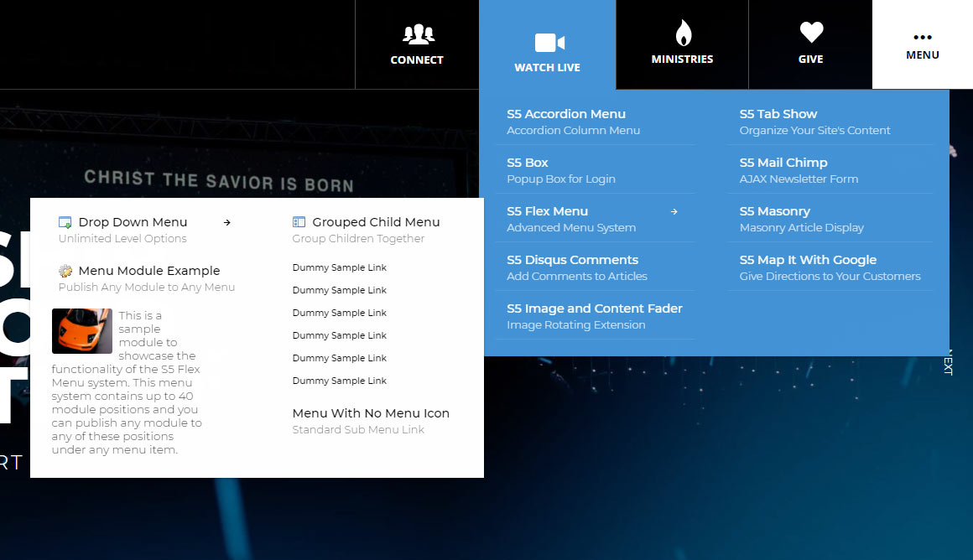The image size is (973, 560).
Task: Click the Drop Down Menu icon
Action: (x=65, y=222)
